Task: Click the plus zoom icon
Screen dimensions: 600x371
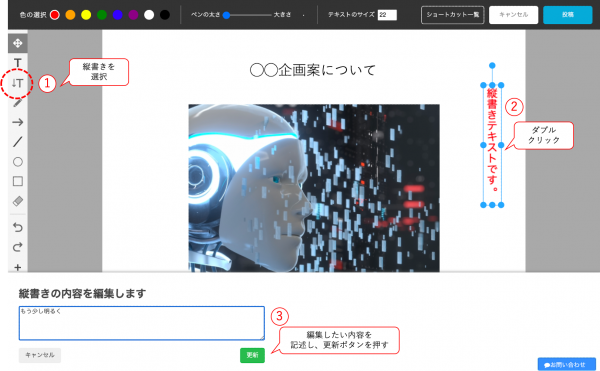Action: pos(18,267)
